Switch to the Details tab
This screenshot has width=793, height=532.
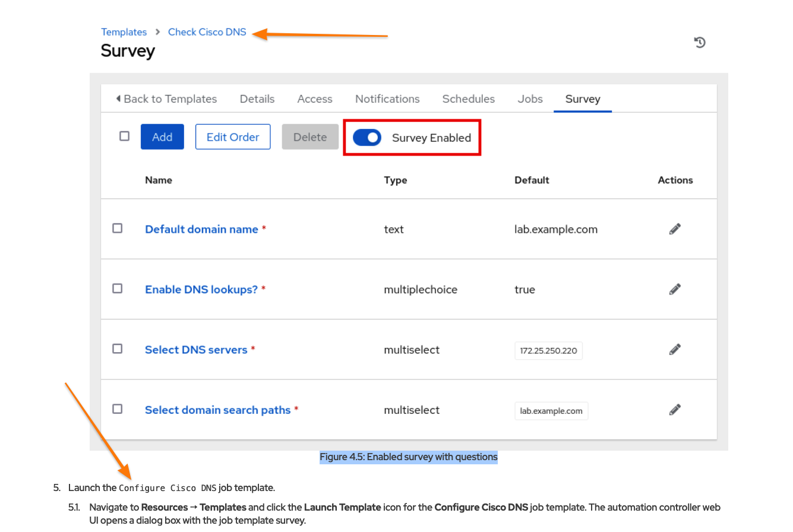[x=257, y=99]
